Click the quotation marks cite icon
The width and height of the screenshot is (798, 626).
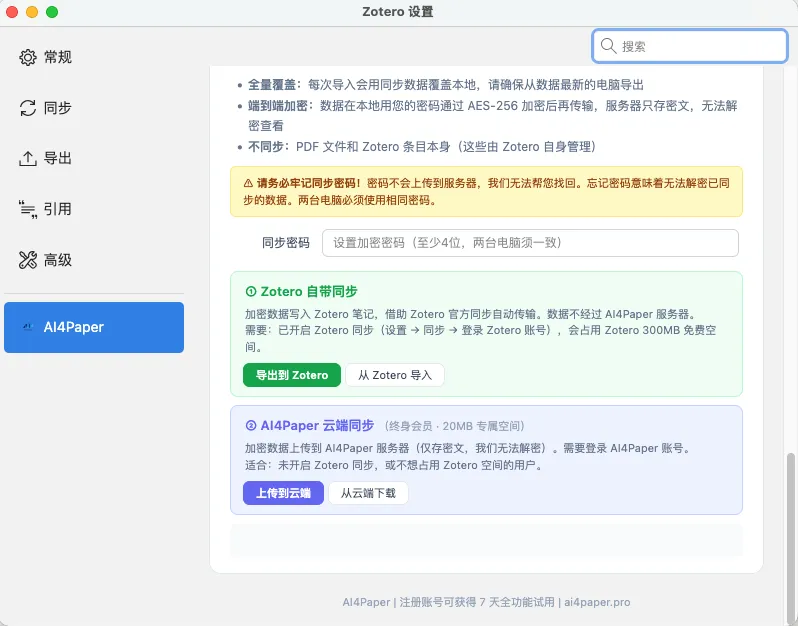coord(27,209)
